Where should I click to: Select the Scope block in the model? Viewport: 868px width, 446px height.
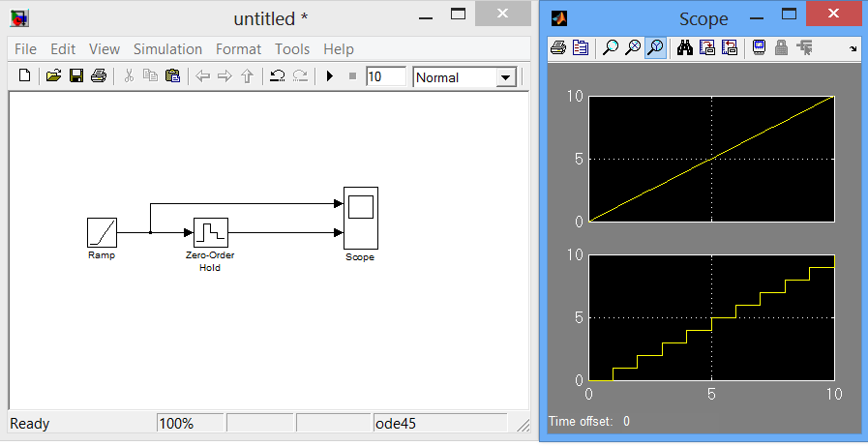pos(361,218)
